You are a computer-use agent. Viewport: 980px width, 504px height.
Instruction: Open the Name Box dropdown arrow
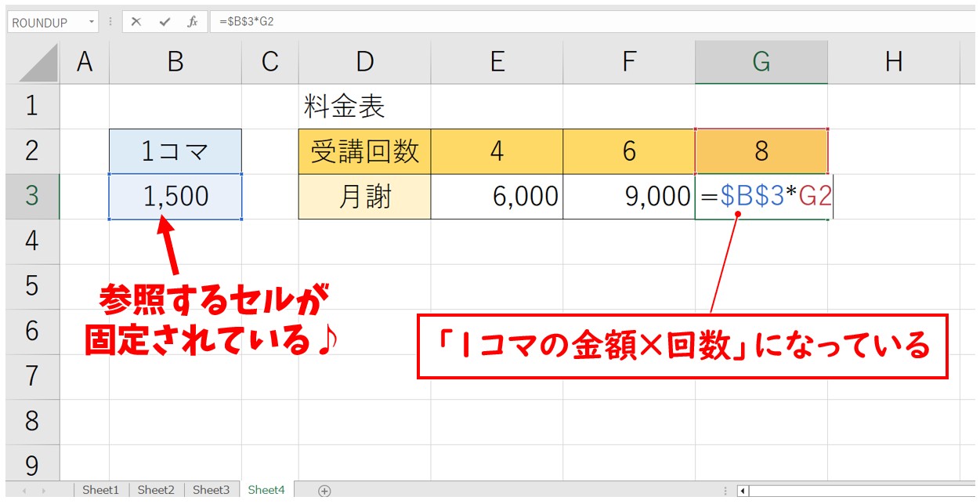coord(92,22)
